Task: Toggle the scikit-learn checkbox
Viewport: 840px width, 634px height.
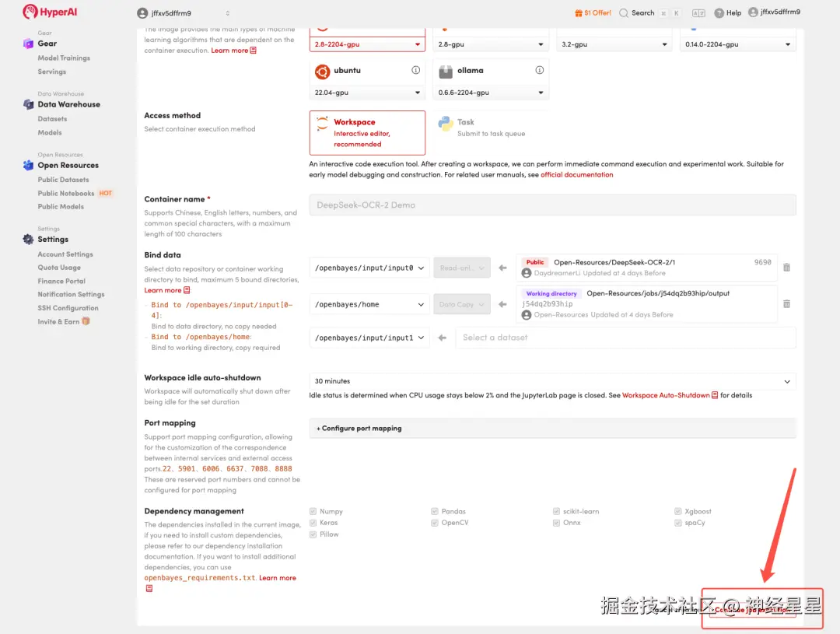Action: coord(557,511)
